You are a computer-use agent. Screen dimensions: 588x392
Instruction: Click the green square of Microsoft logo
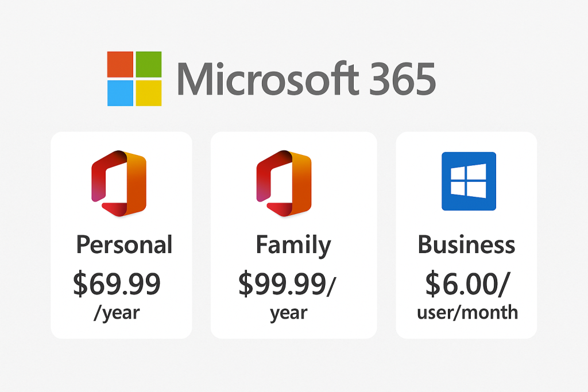148,64
